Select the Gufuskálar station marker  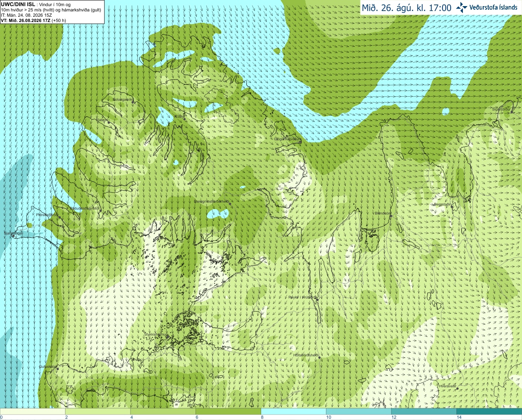pyautogui.click(x=58, y=369)
